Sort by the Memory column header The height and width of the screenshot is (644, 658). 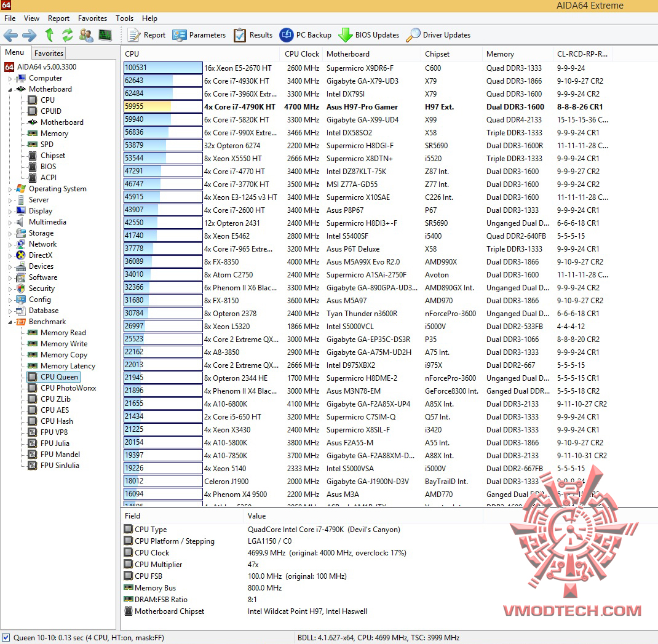point(518,54)
